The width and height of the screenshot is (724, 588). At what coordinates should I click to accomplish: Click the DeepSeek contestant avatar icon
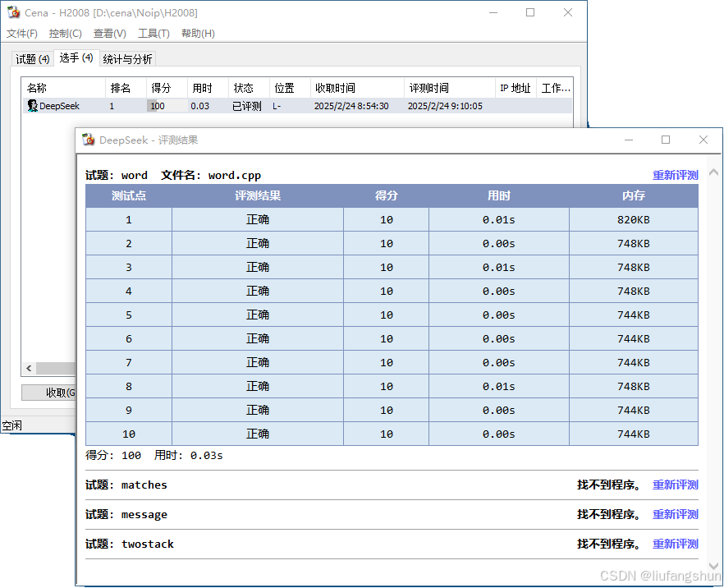(x=32, y=106)
